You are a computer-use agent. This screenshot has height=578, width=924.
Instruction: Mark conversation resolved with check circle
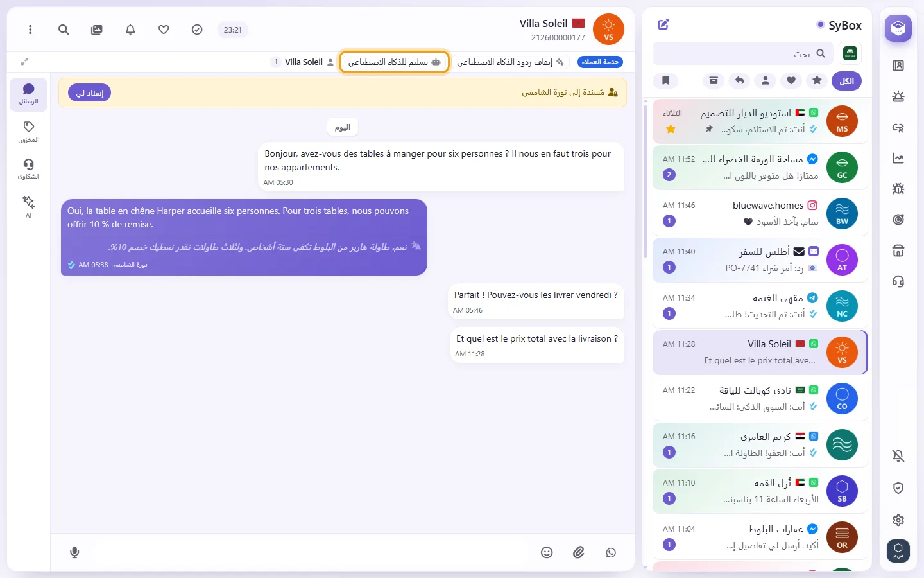pyautogui.click(x=197, y=30)
